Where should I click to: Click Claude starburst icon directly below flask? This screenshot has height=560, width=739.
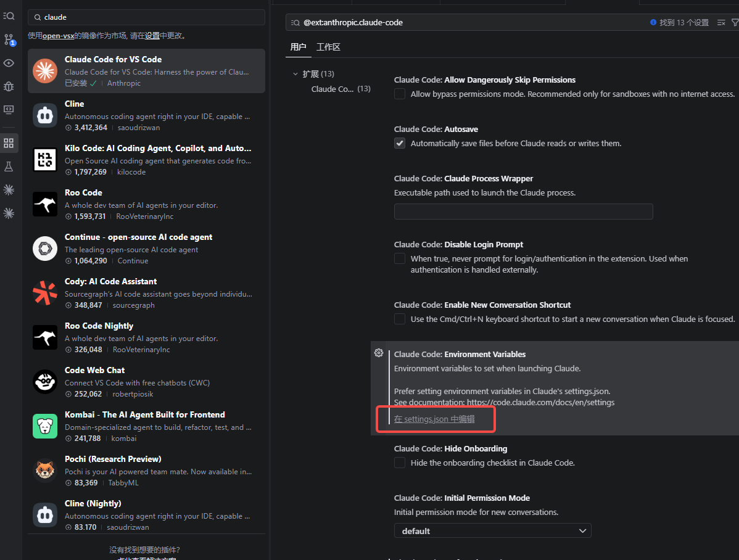pyautogui.click(x=9, y=189)
